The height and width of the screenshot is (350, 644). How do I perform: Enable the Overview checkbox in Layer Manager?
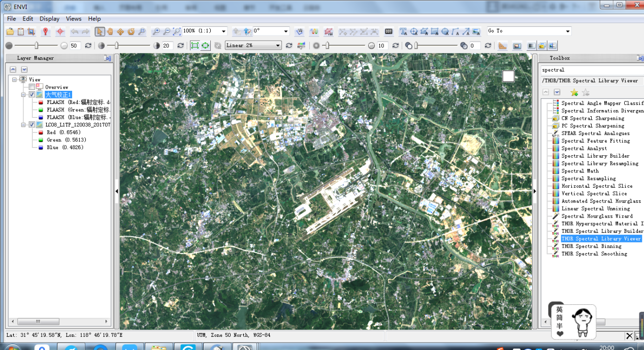click(x=32, y=87)
